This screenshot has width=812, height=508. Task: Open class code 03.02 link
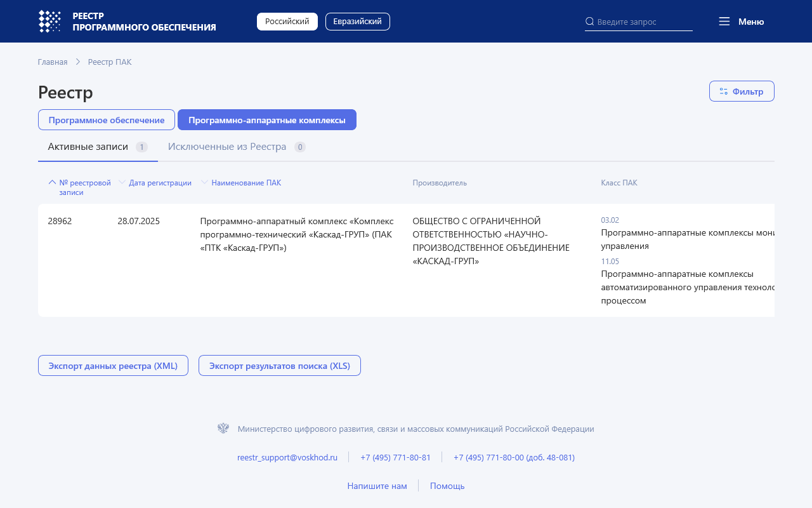tap(610, 220)
